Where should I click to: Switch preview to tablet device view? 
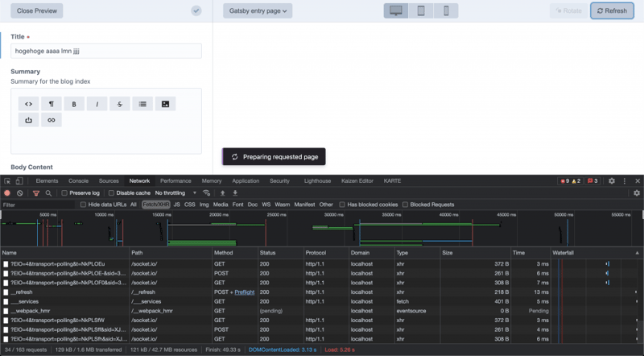420,10
